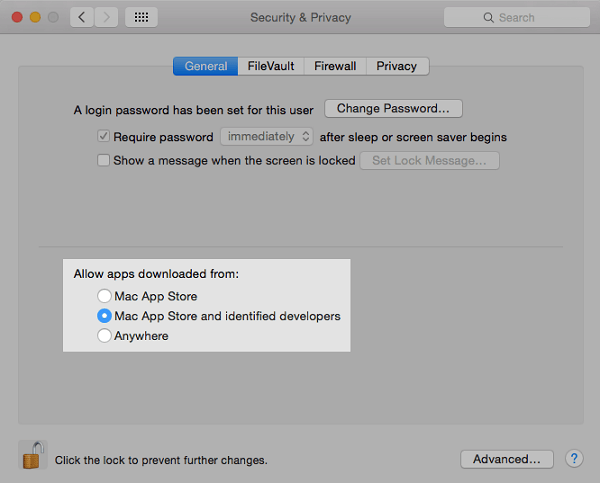
Task: Click the lock icon to prevent changes
Action: point(33,455)
